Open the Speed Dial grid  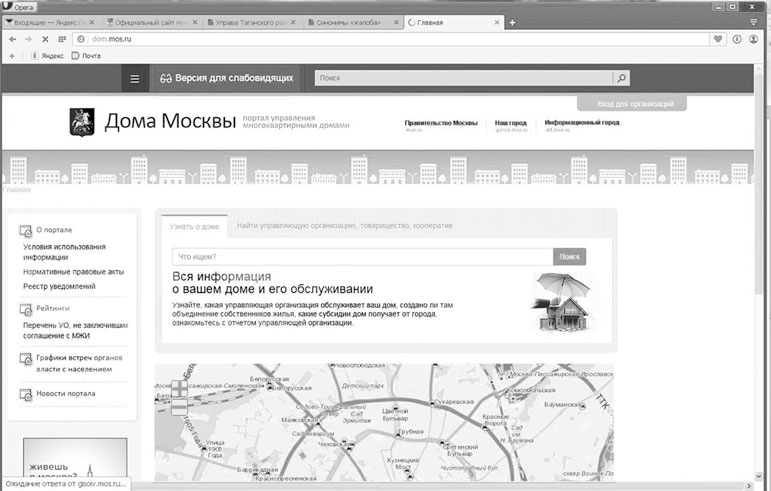click(62, 39)
